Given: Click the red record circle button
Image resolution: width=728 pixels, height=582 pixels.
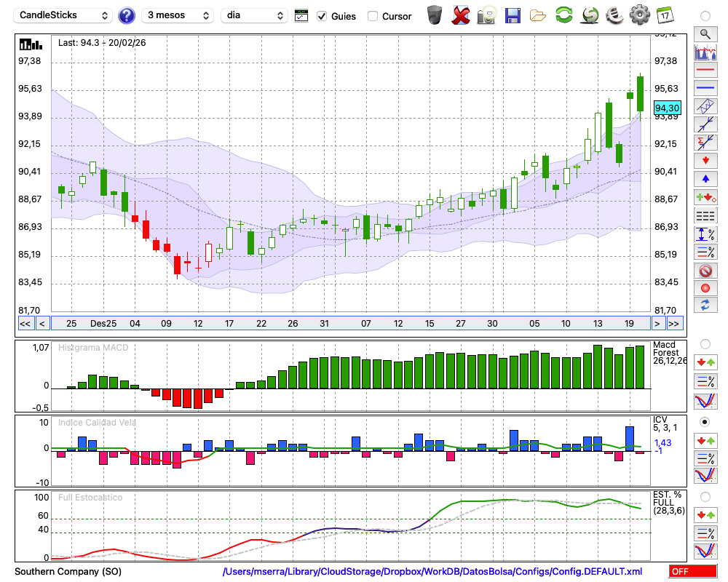Looking at the screenshot, I should point(705,288).
